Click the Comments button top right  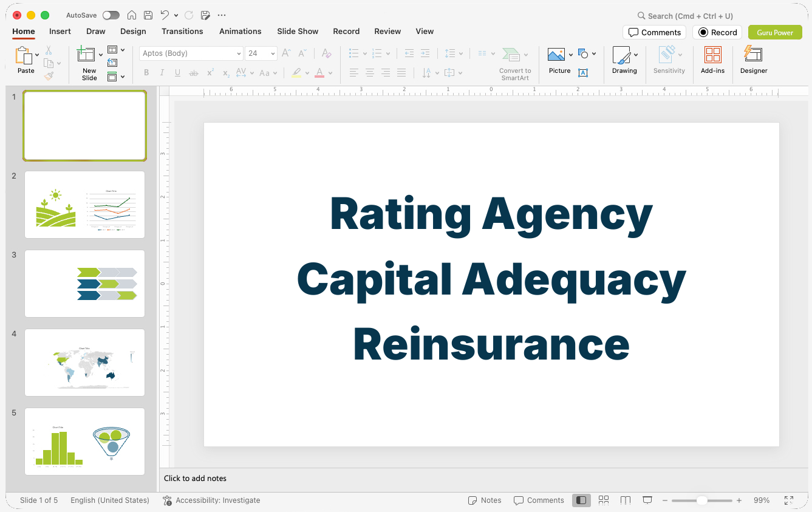click(654, 32)
